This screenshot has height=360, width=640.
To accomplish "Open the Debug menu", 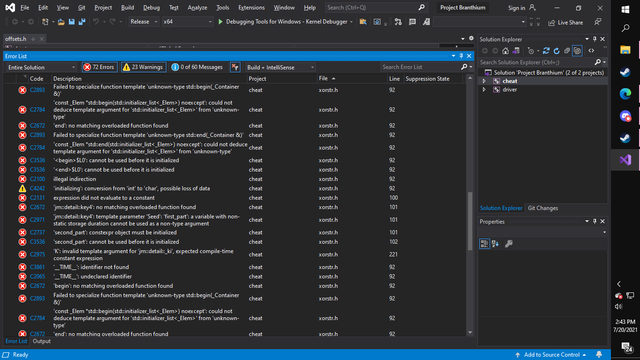I will (151, 7).
